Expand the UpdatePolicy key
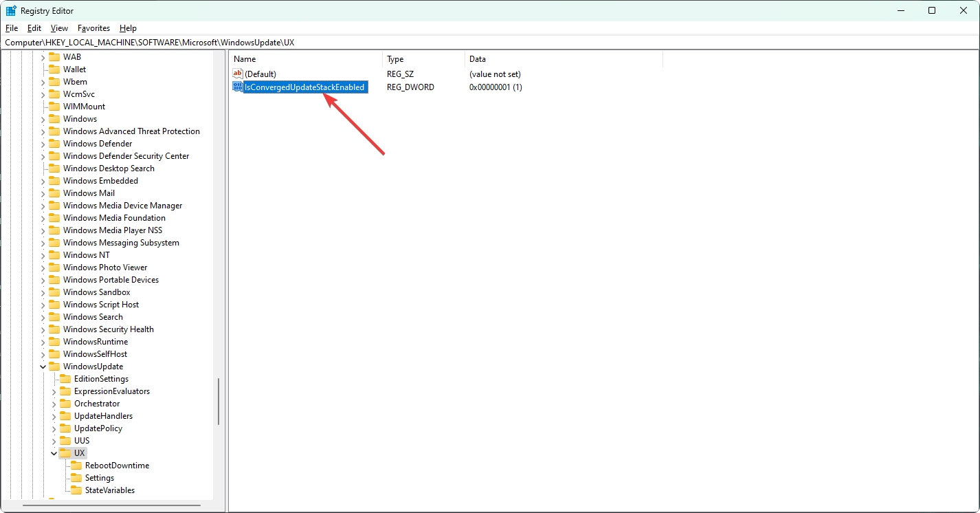The image size is (980, 513). tap(54, 428)
